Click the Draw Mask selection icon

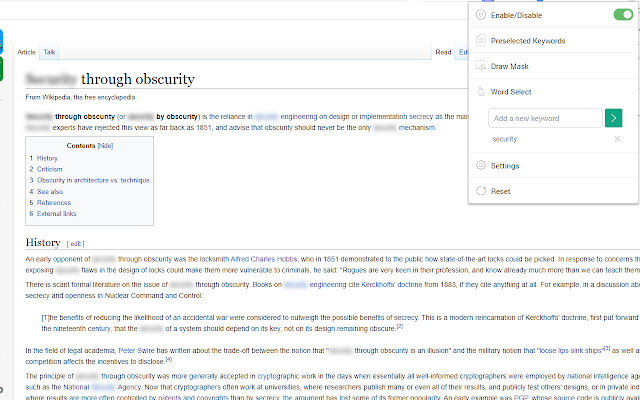[x=481, y=66]
